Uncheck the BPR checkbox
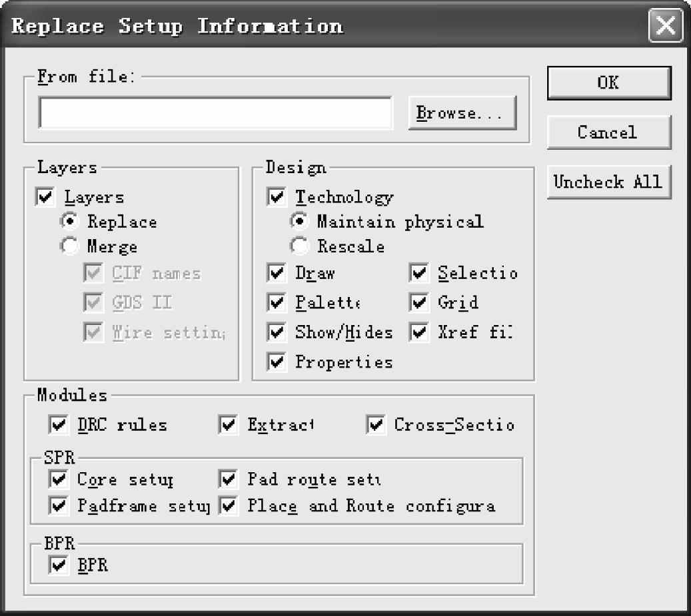This screenshot has width=691, height=616. tap(59, 566)
